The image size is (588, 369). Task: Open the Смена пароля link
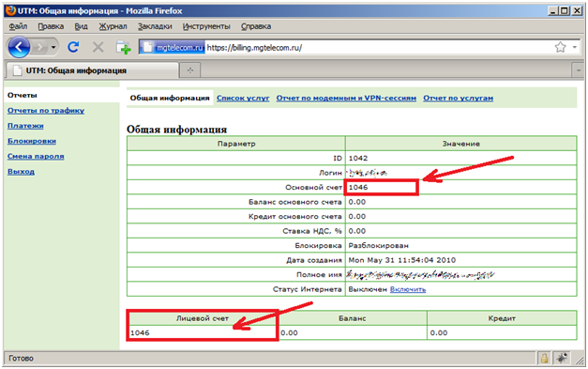(x=36, y=156)
